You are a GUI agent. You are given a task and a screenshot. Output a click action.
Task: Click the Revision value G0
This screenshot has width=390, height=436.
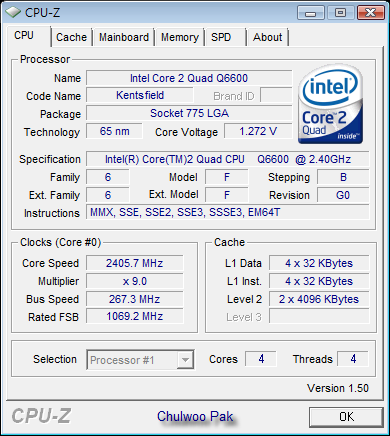(x=343, y=195)
